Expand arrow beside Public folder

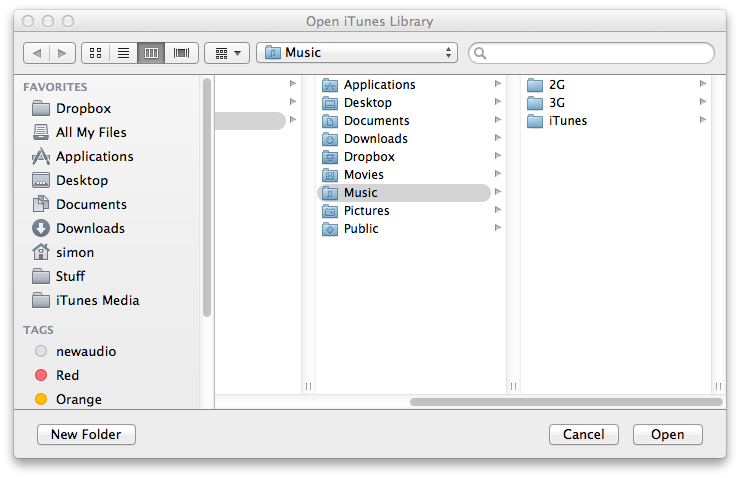click(497, 227)
